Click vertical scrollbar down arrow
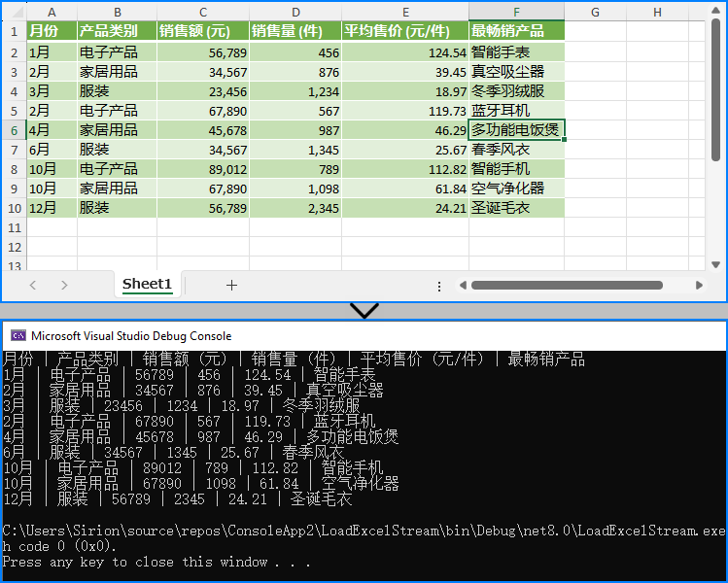Screen dimensions: 728x583 point(715,264)
